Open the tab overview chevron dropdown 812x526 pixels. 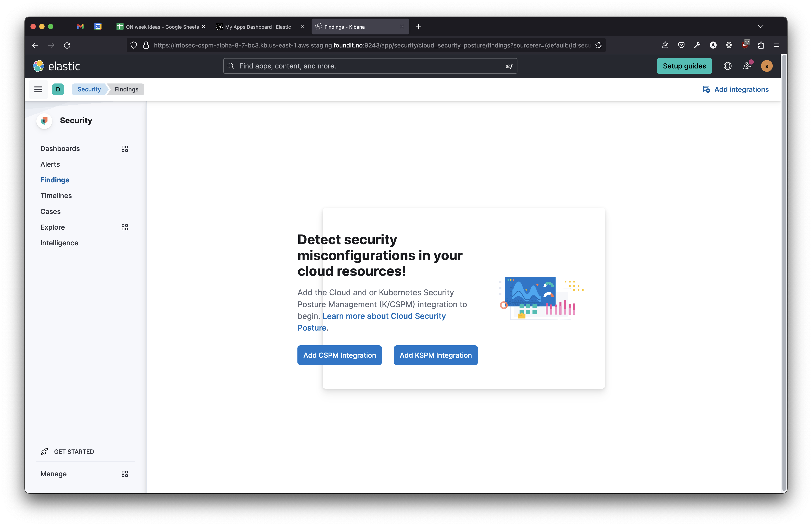(x=761, y=26)
